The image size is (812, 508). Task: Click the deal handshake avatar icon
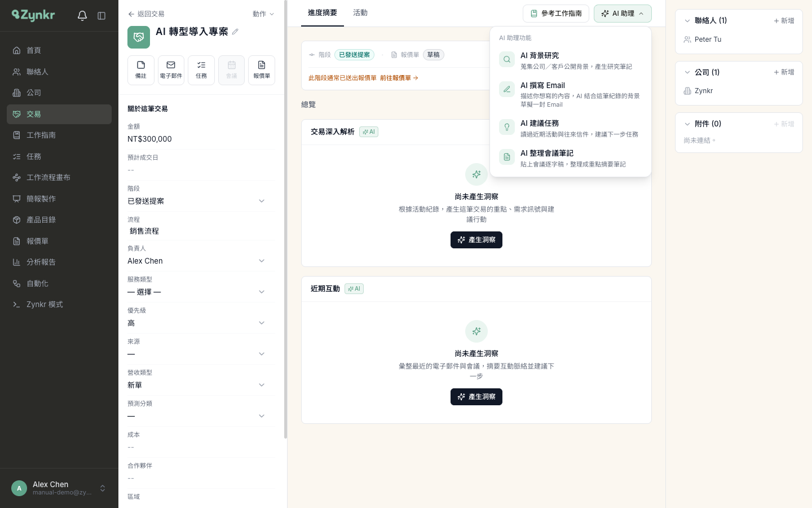[139, 37]
